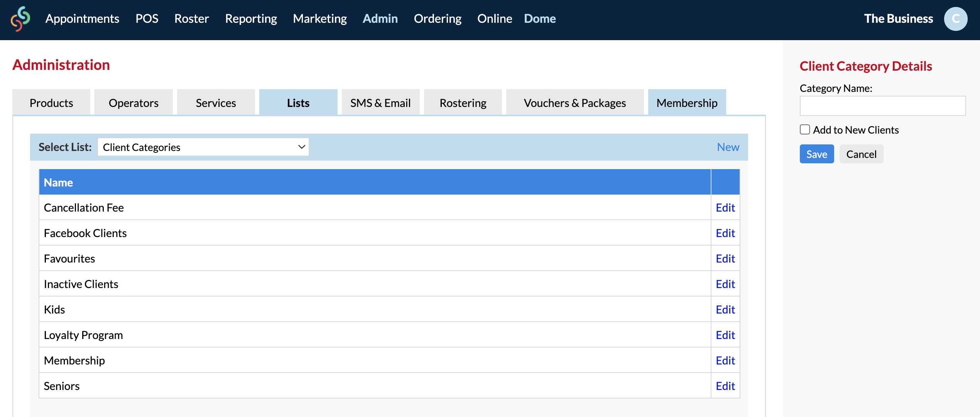This screenshot has height=417, width=980.
Task: Edit the Inactive Clients category
Action: (x=725, y=284)
